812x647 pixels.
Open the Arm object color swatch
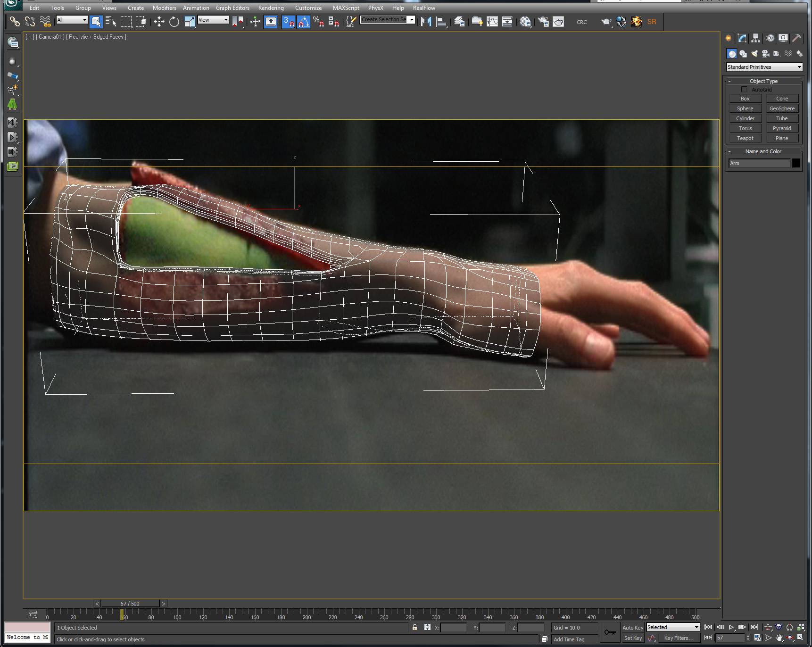pos(796,163)
